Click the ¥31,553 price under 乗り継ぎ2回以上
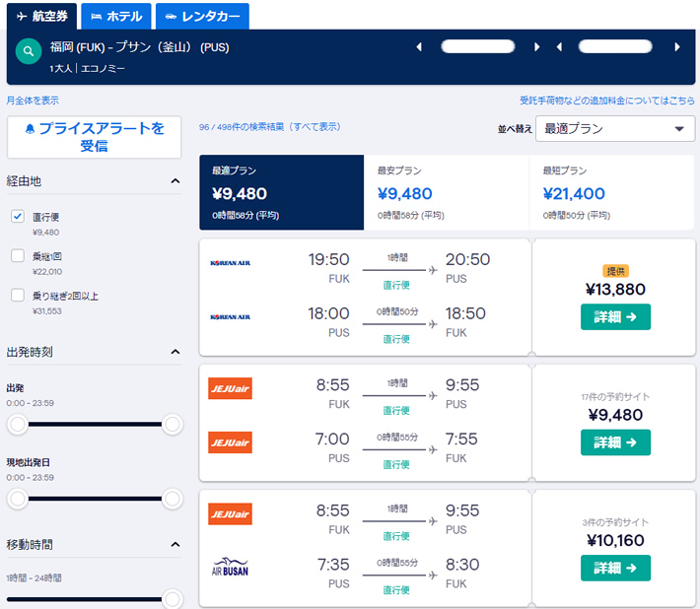Viewport: 700px width, 609px height. (x=47, y=311)
